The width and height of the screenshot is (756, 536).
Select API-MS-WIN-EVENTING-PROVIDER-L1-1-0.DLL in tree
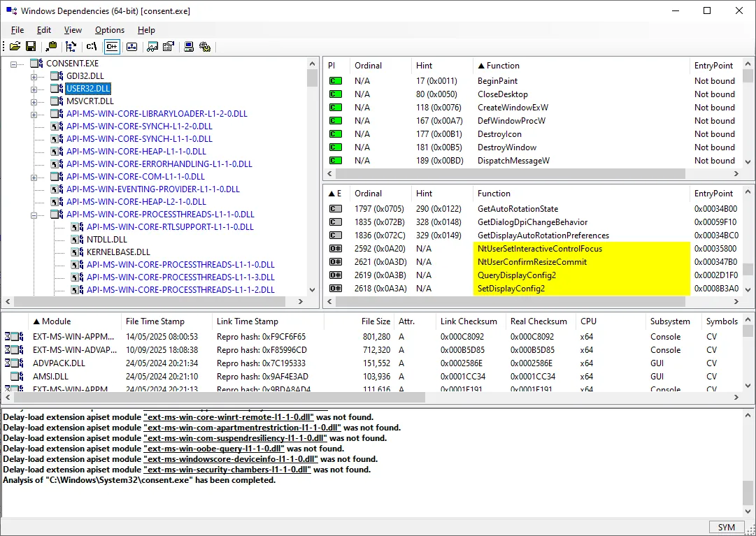(153, 189)
